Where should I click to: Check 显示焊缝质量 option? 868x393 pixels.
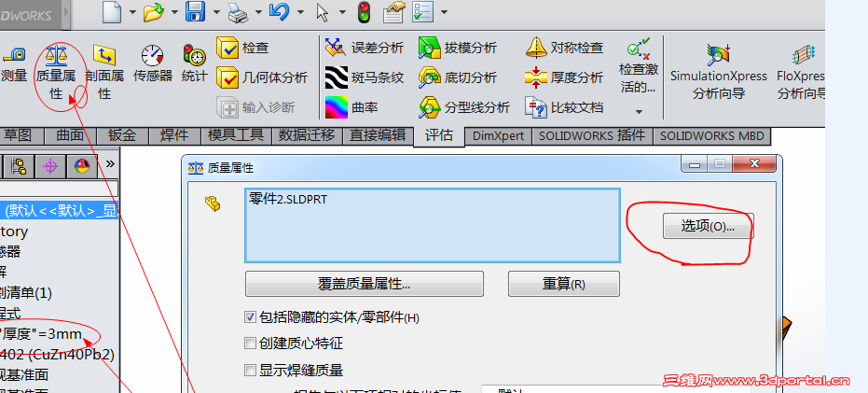pos(250,371)
